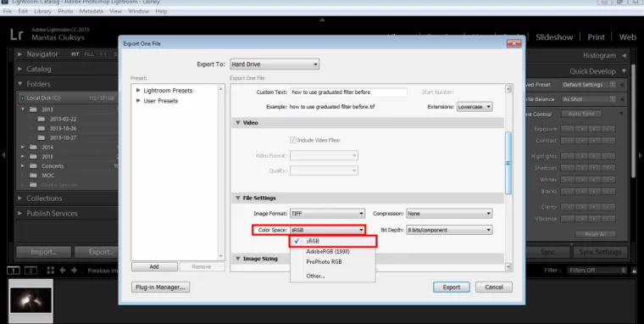Image resolution: width=644 pixels, height=324 pixels.
Task: Open the File menu
Action: (8, 11)
